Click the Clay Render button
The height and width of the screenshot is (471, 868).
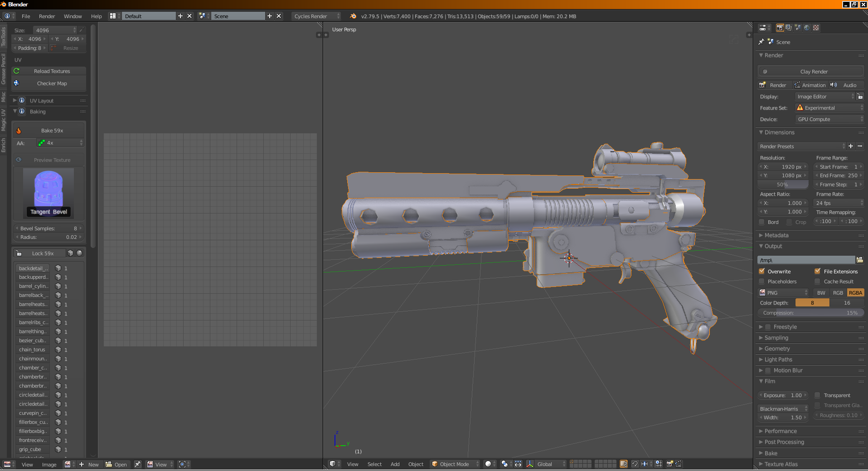click(x=810, y=71)
